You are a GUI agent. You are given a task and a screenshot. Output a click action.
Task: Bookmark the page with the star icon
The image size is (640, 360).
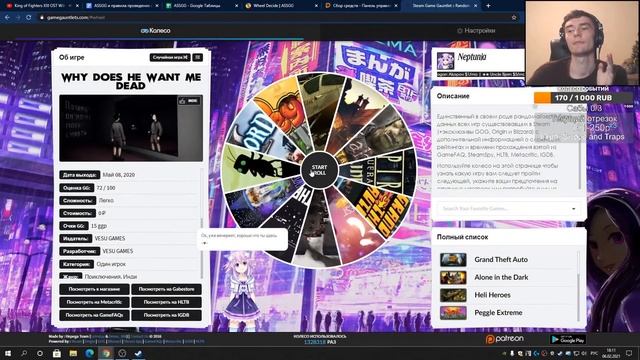[514, 17]
